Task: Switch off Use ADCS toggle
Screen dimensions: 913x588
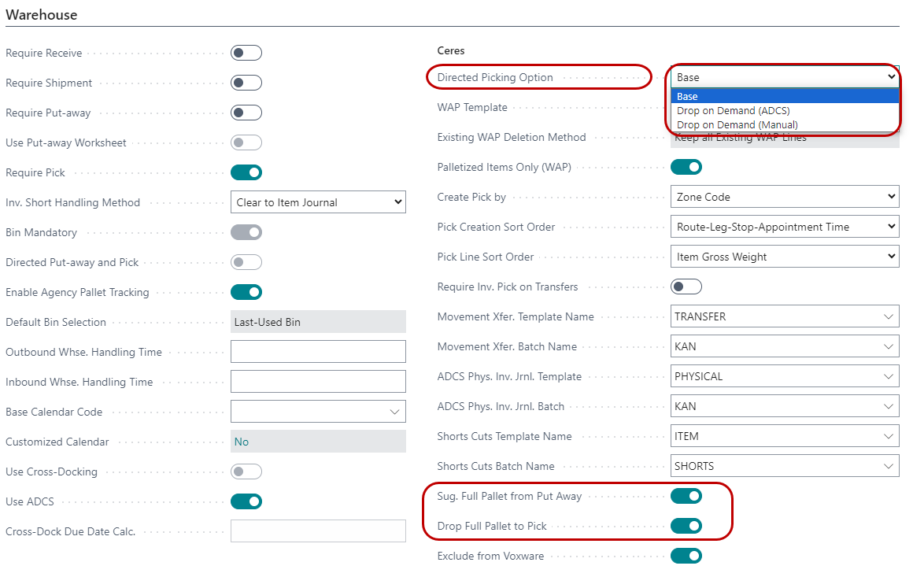Action: (x=246, y=501)
